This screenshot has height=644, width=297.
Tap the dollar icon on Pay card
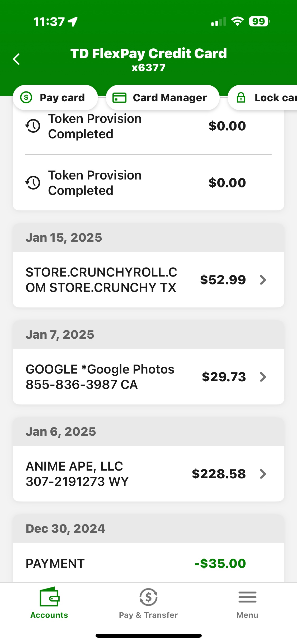[x=26, y=98]
